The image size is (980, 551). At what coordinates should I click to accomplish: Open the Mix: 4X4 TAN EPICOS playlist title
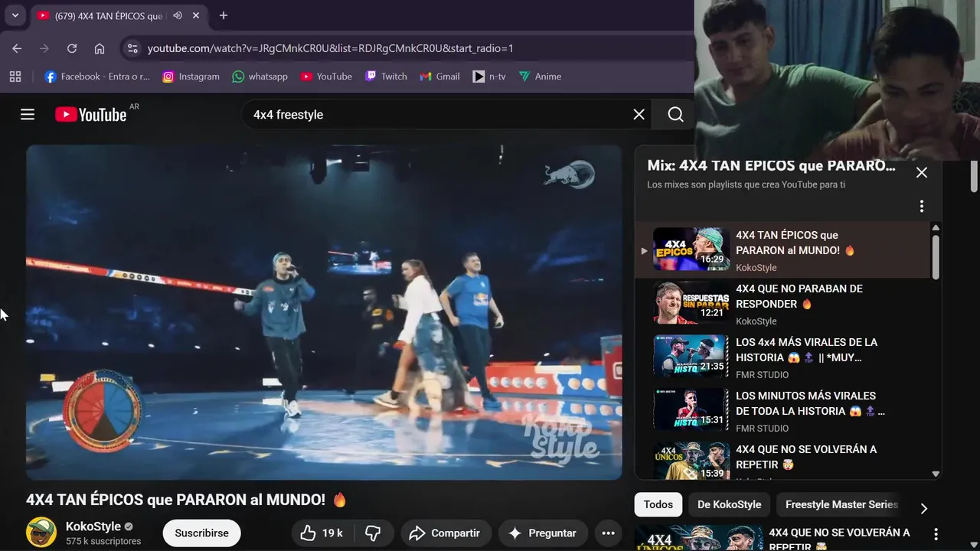771,165
